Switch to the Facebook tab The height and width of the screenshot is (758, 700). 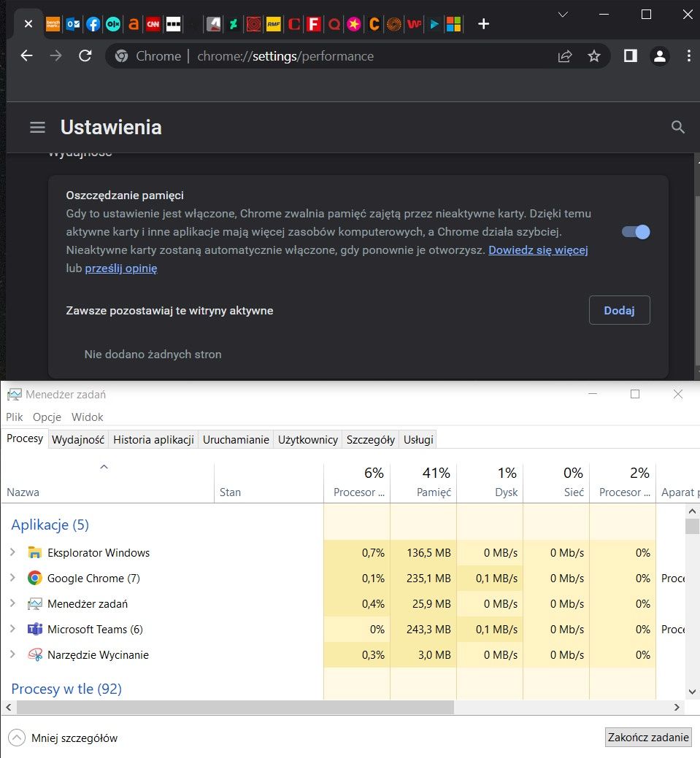[x=93, y=23]
